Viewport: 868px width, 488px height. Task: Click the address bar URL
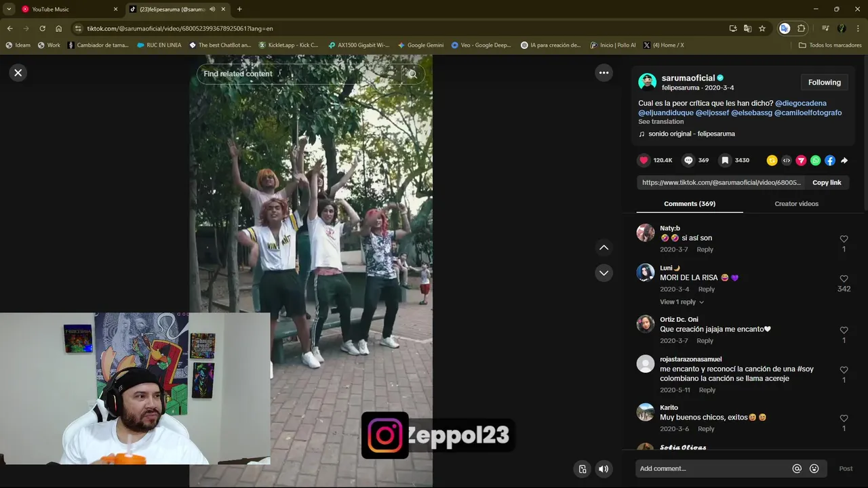coord(180,28)
